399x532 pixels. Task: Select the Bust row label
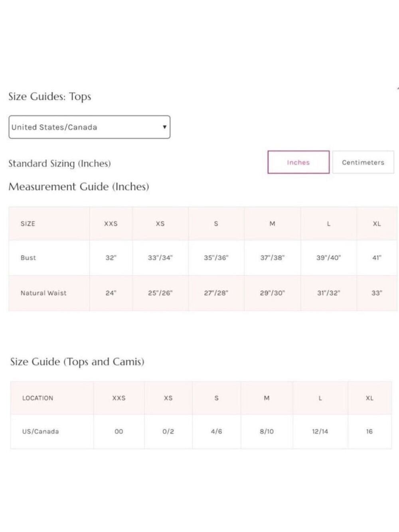click(x=28, y=258)
